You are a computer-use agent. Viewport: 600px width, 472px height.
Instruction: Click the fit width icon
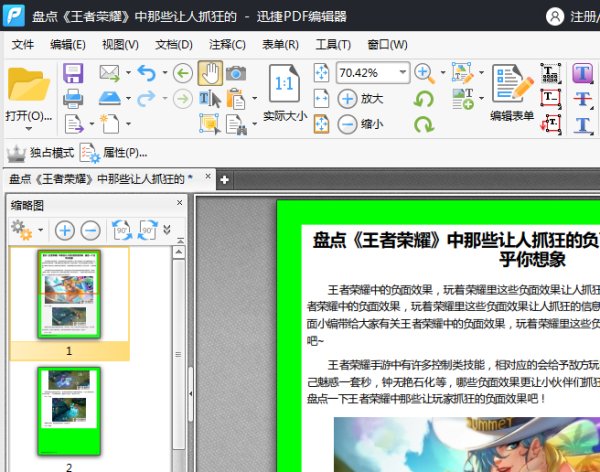click(321, 99)
